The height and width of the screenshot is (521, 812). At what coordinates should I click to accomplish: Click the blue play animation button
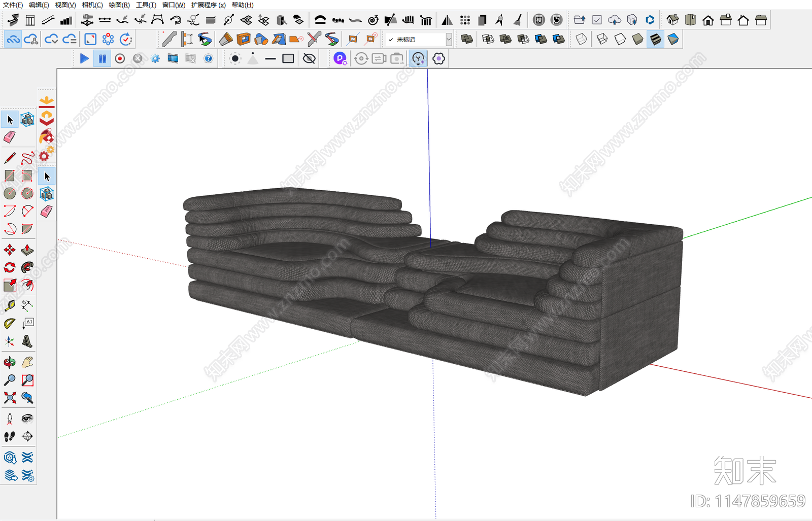coord(84,59)
